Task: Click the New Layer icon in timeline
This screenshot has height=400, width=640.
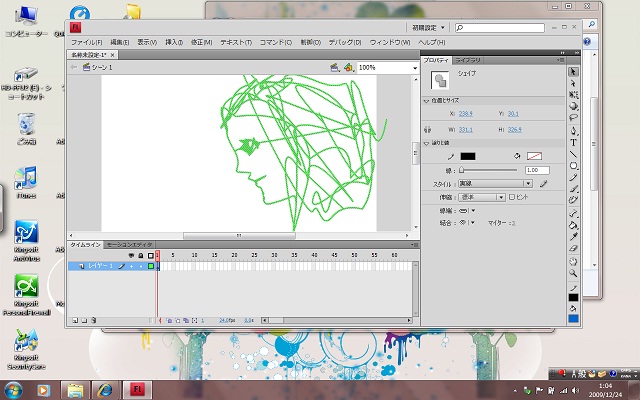Action: tap(74, 320)
